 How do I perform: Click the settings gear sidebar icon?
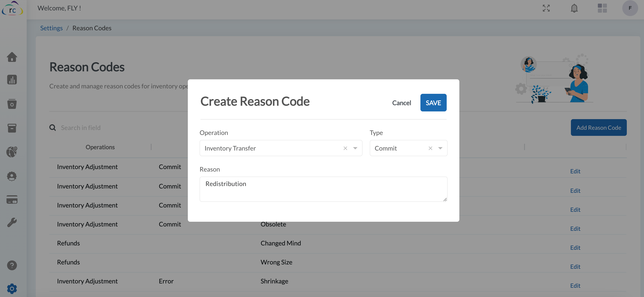click(x=12, y=288)
